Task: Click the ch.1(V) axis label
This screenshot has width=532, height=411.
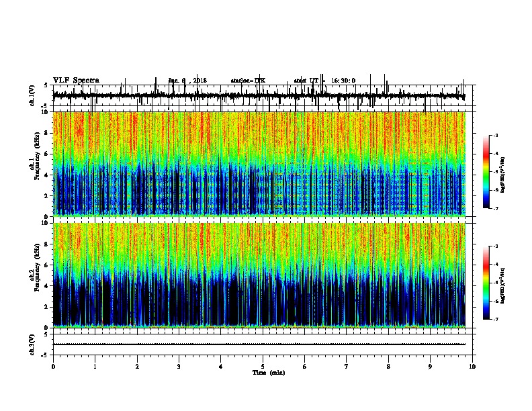Action: coord(32,95)
